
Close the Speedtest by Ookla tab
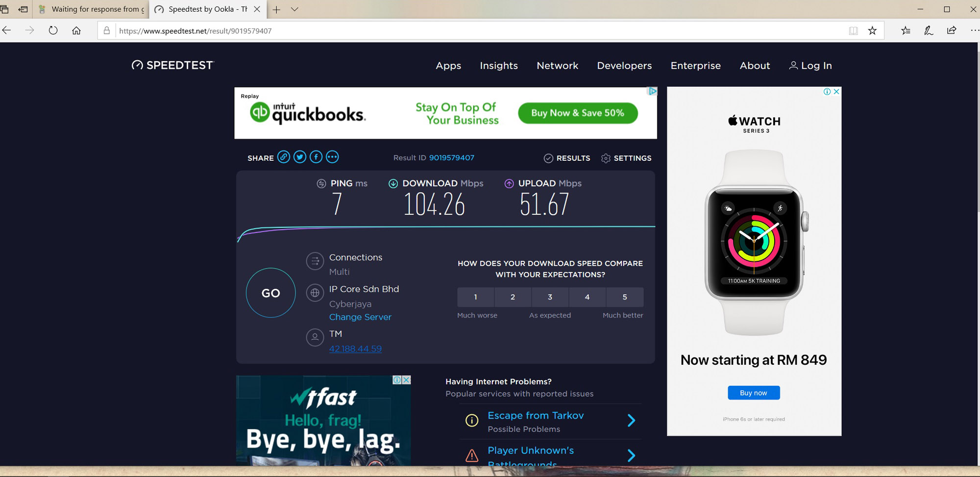click(x=257, y=9)
